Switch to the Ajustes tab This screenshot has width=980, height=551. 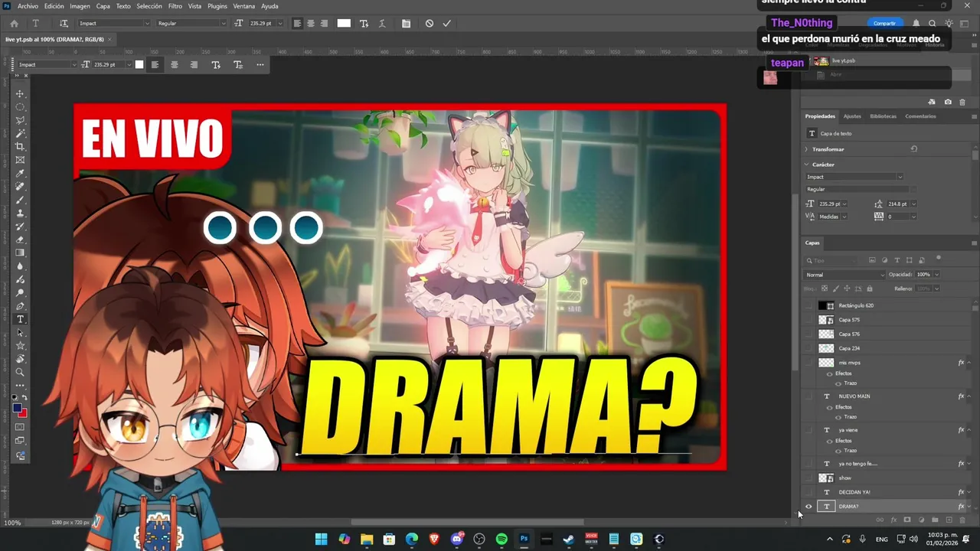(x=852, y=116)
